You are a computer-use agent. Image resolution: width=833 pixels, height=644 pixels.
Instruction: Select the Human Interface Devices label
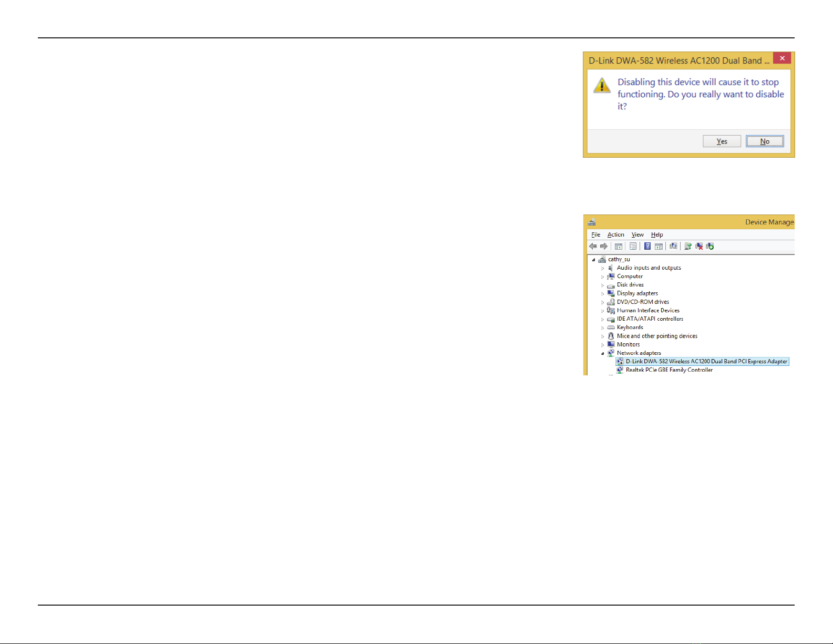pyautogui.click(x=648, y=310)
